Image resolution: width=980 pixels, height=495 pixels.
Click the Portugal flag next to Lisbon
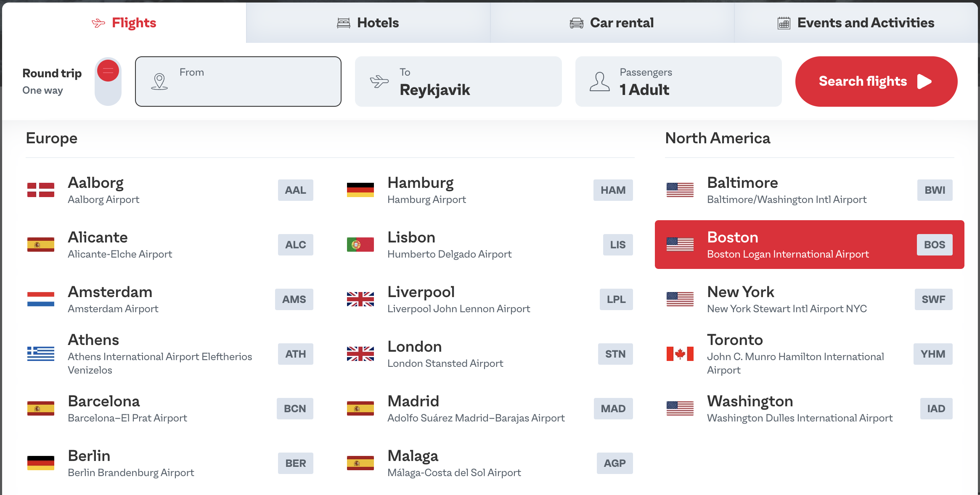tap(360, 245)
